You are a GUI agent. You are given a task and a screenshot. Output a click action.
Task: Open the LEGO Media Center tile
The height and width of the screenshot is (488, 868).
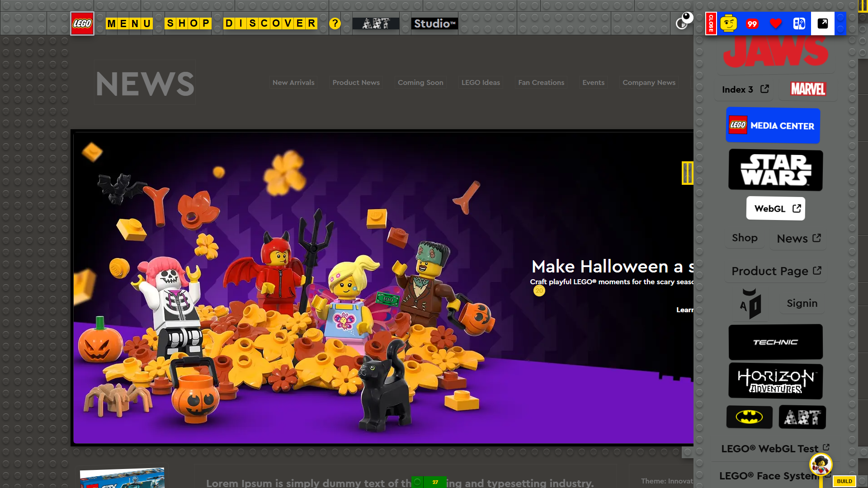coord(773,126)
